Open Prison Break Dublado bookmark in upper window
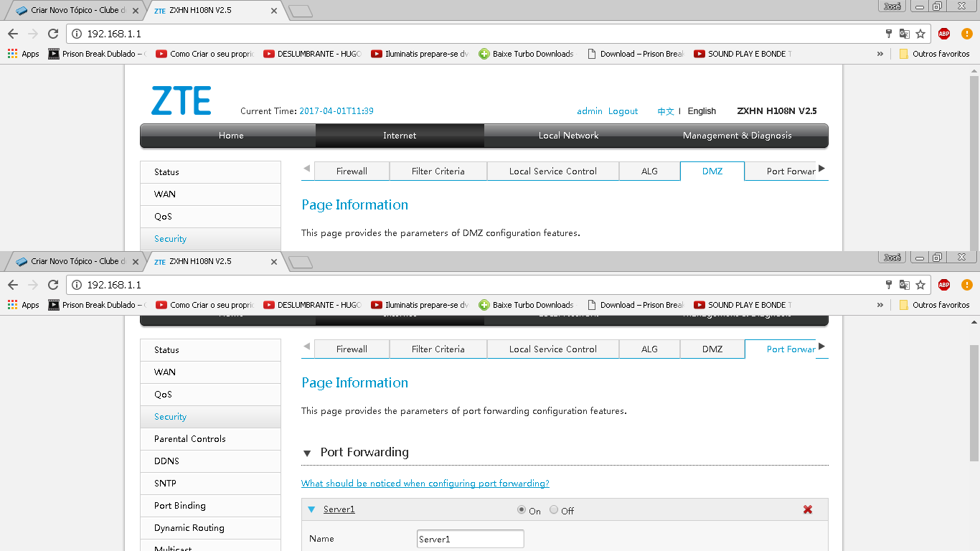This screenshot has width=980, height=551. click(x=97, y=54)
